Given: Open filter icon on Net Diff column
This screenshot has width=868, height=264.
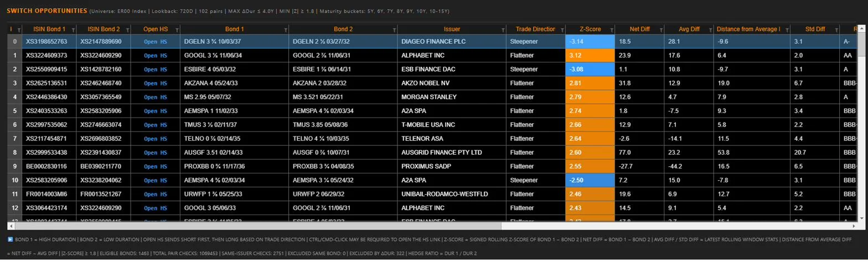Looking at the screenshot, I should click(660, 29).
